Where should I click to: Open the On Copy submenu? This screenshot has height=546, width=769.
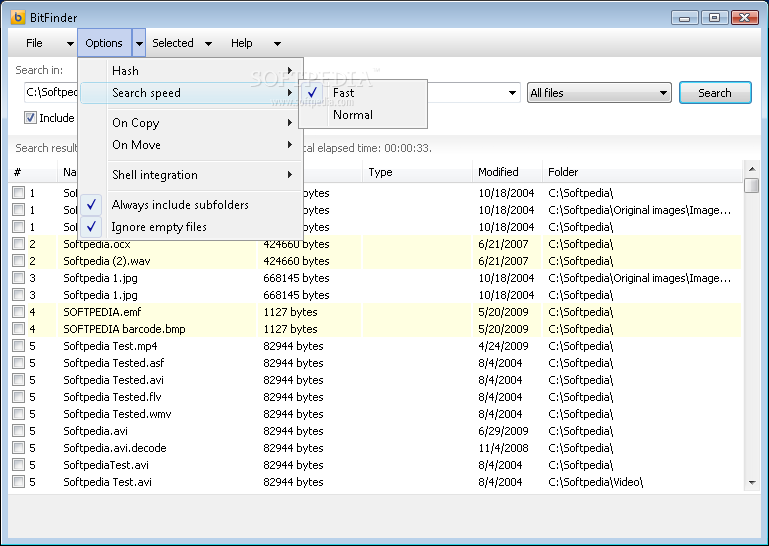point(191,123)
